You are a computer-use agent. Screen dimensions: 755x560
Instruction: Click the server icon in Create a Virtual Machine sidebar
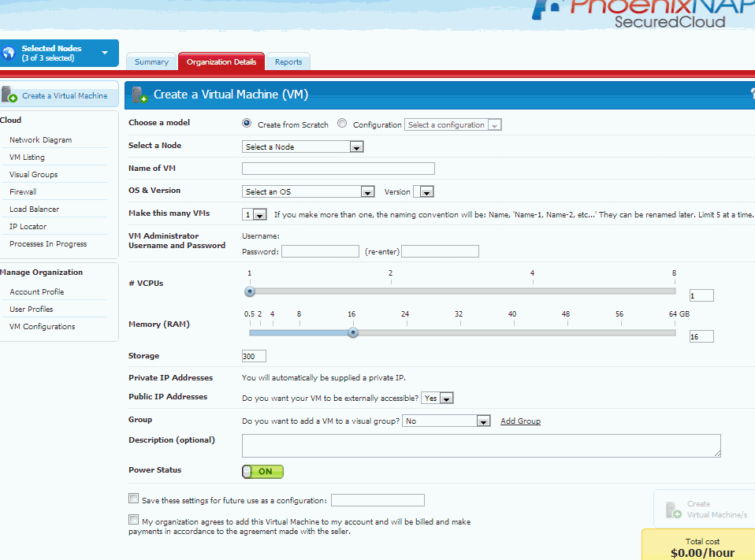(x=9, y=95)
